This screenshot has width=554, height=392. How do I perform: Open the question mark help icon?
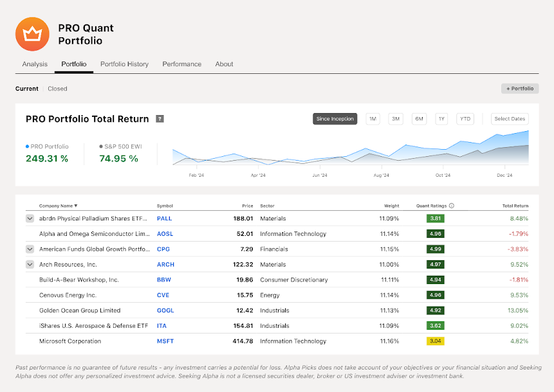(160, 119)
